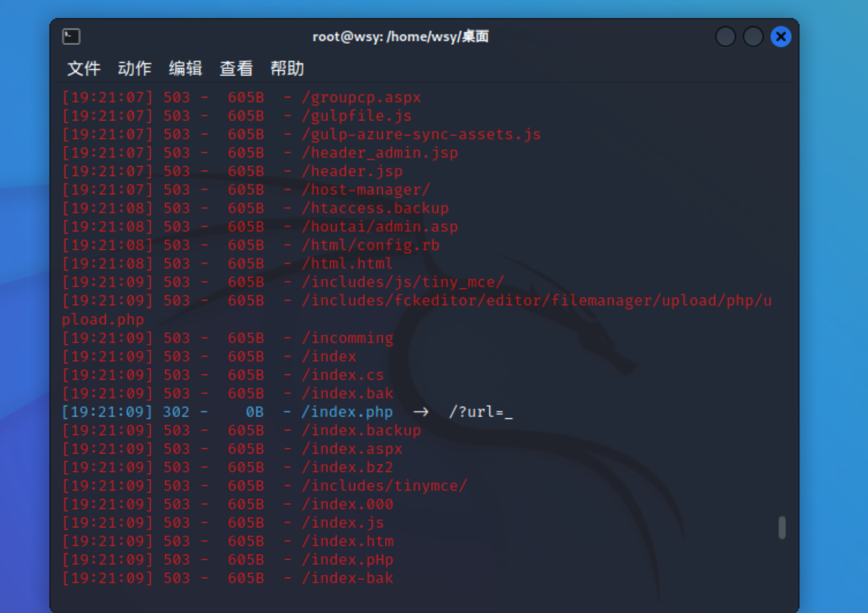Click the [19:21:08] timestamp on the htaccess.backup row
This screenshot has width=868, height=613.
click(x=107, y=208)
